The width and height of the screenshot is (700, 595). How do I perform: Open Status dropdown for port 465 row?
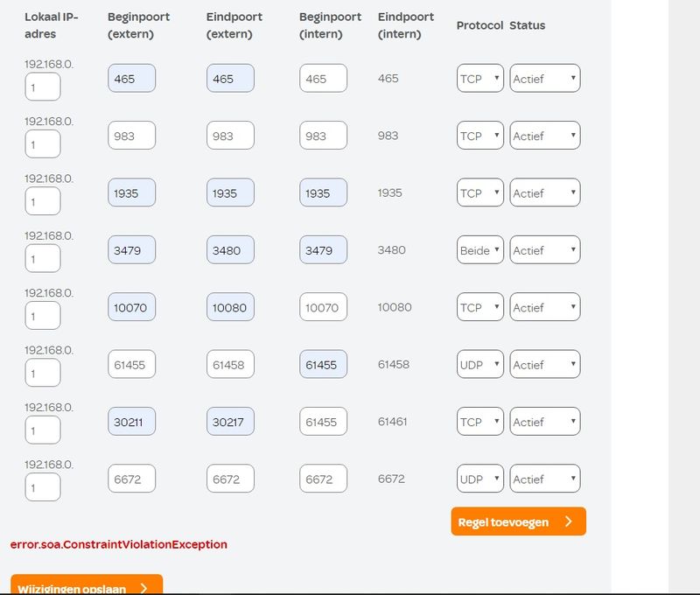click(544, 79)
